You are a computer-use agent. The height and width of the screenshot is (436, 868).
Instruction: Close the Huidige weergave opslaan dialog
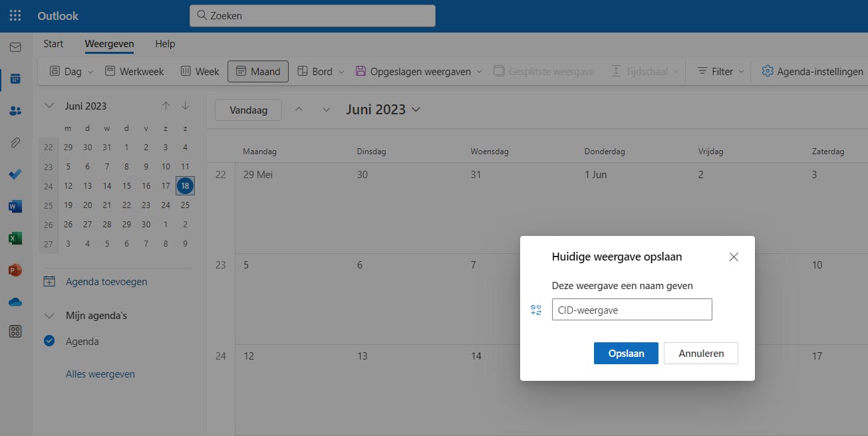pyautogui.click(x=734, y=257)
